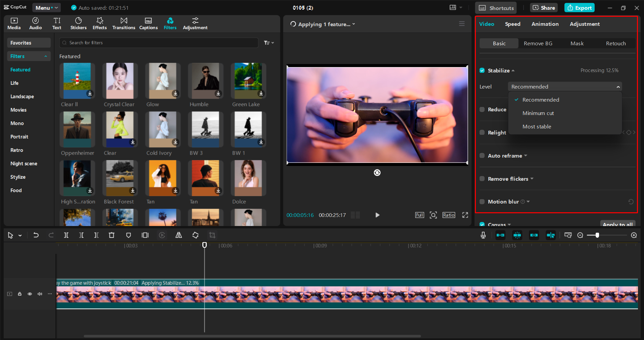Image resolution: width=644 pixels, height=340 pixels.
Task: Open the Transitions panel
Action: click(123, 23)
